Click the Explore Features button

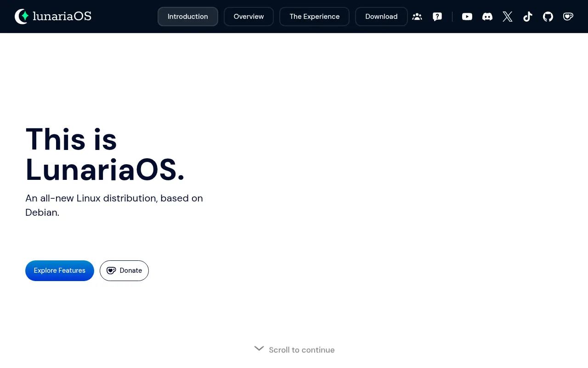60,270
